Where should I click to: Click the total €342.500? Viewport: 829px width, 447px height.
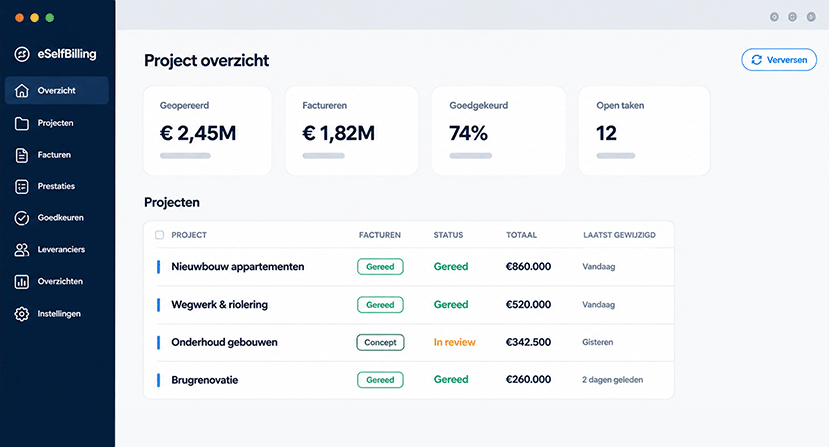528,342
